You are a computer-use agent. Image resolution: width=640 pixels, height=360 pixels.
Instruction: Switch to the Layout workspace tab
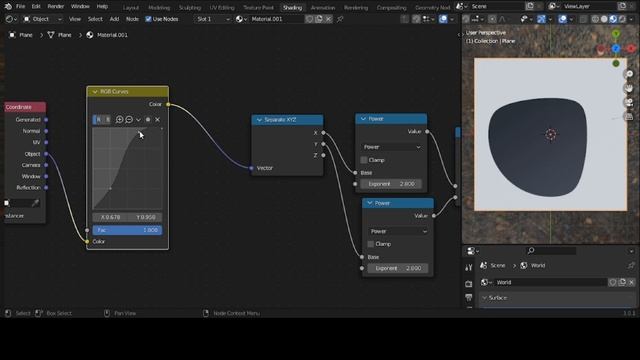[131, 7]
